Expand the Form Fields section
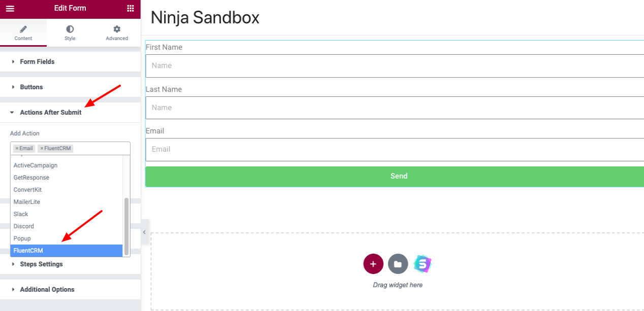This screenshot has width=644, height=311. (x=38, y=61)
